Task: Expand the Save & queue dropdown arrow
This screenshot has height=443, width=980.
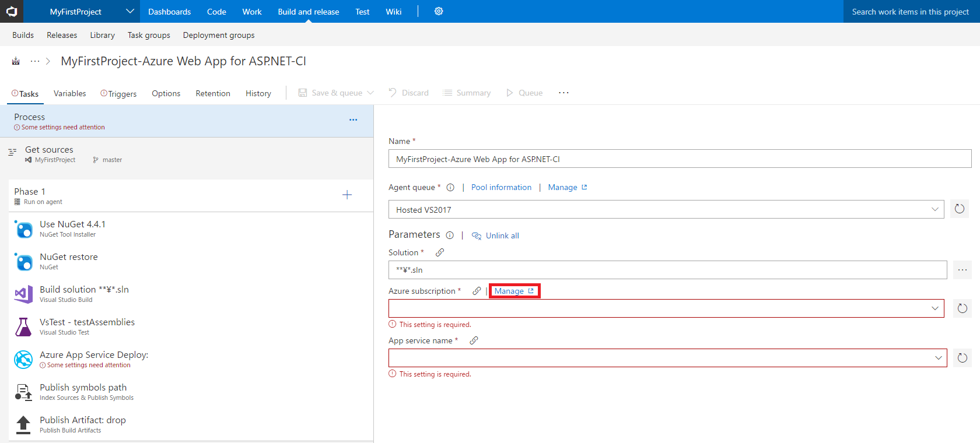Action: click(370, 93)
